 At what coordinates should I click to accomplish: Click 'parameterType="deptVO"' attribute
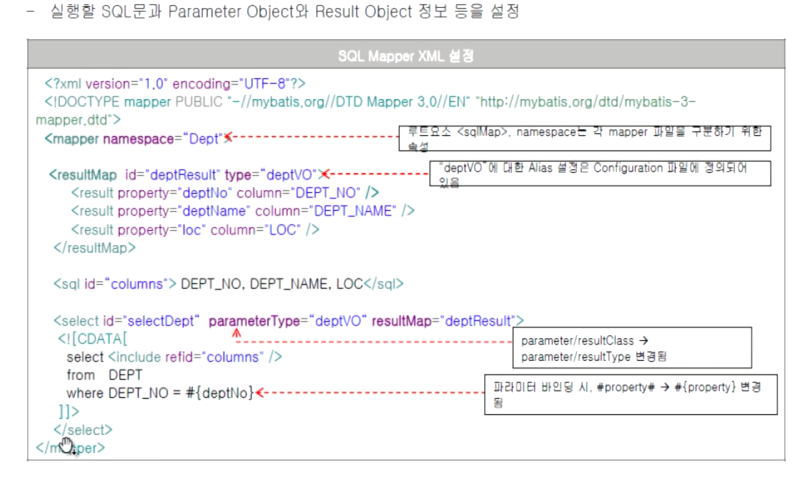[x=288, y=321]
